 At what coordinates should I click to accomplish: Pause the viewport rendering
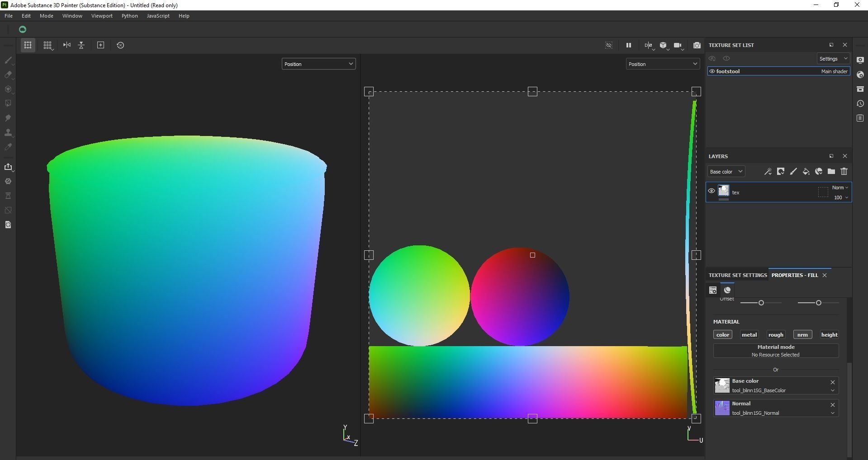coord(629,45)
